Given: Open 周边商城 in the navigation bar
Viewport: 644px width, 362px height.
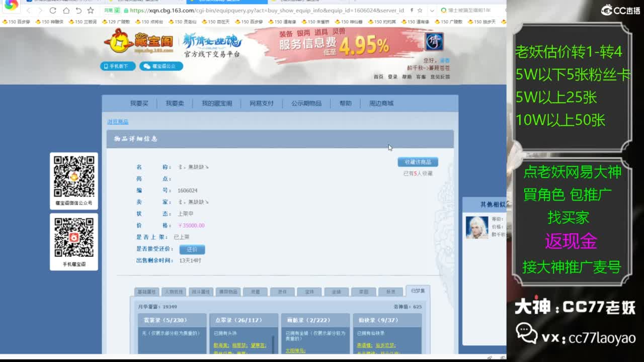Looking at the screenshot, I should 381,103.
